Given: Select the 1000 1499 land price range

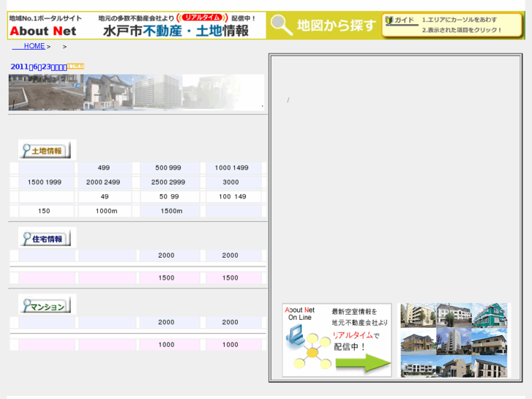Looking at the screenshot, I should [231, 168].
